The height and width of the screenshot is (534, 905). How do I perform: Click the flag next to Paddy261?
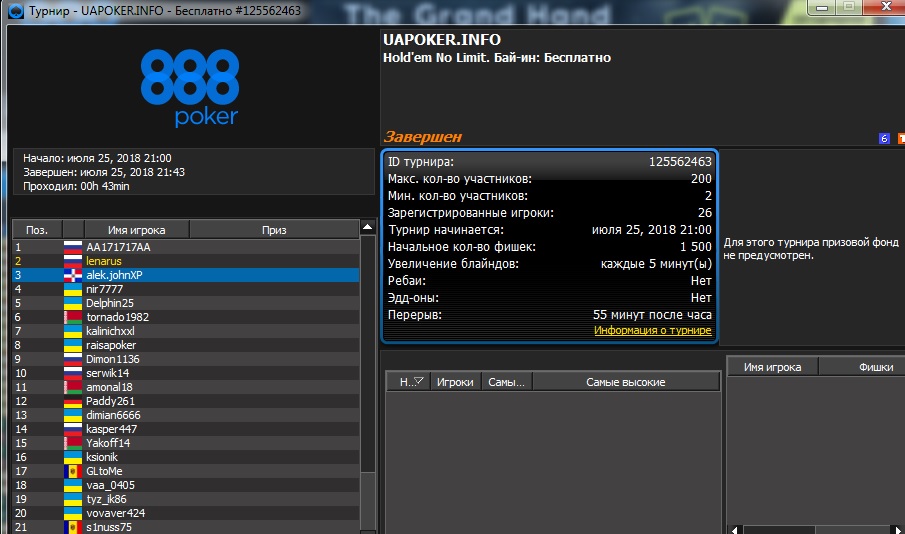tap(73, 401)
